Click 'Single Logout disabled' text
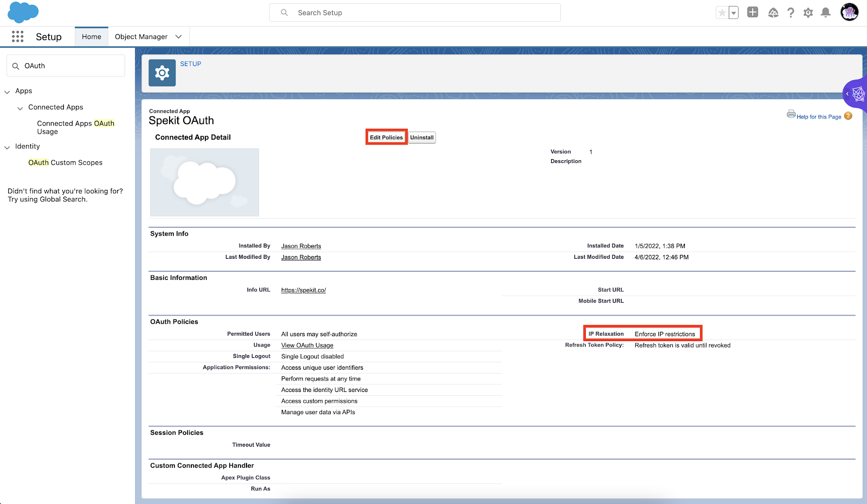867x504 pixels. [x=313, y=357]
